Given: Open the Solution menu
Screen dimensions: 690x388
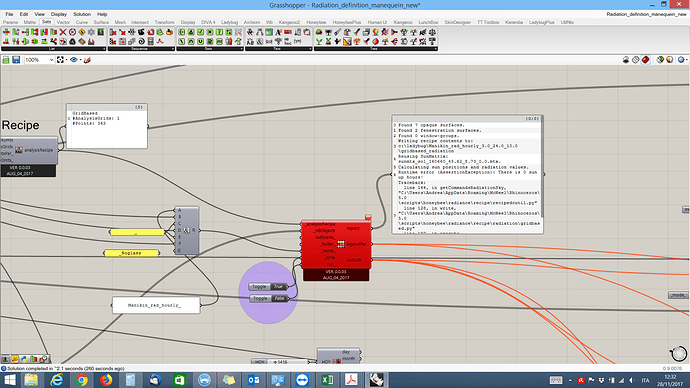Looking at the screenshot, I should [x=81, y=14].
